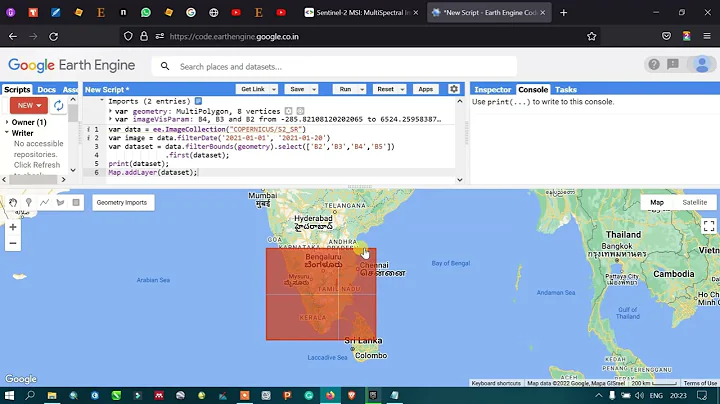Open Save dropdown arrow
Viewport: 720px width, 404px height.
point(314,89)
